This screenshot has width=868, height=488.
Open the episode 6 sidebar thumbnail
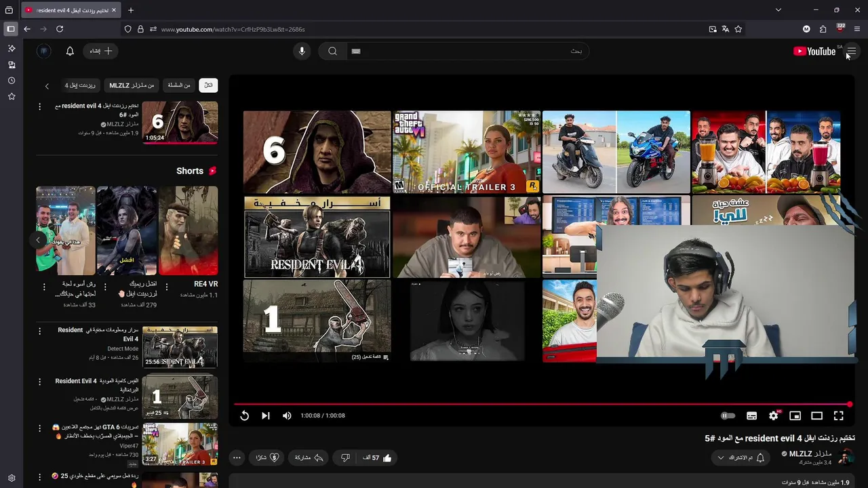(x=180, y=123)
